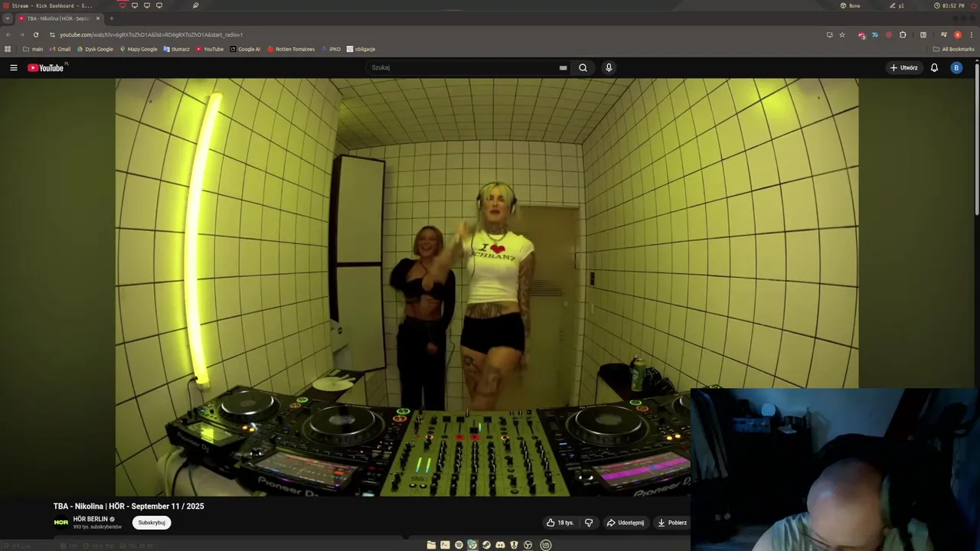Open the tłumacz bookmark
The height and width of the screenshot is (551, 980).
176,49
